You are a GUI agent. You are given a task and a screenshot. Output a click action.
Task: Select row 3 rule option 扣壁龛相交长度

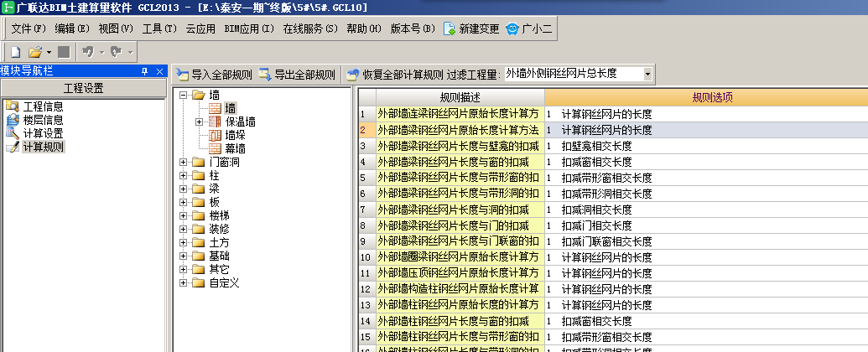[x=706, y=146]
